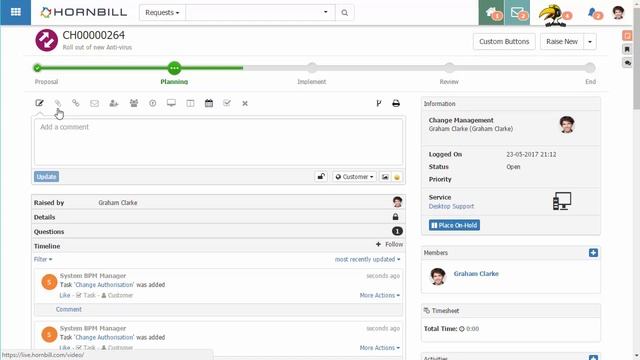
Task: Open the Requests search dropdown
Action: click(x=162, y=13)
